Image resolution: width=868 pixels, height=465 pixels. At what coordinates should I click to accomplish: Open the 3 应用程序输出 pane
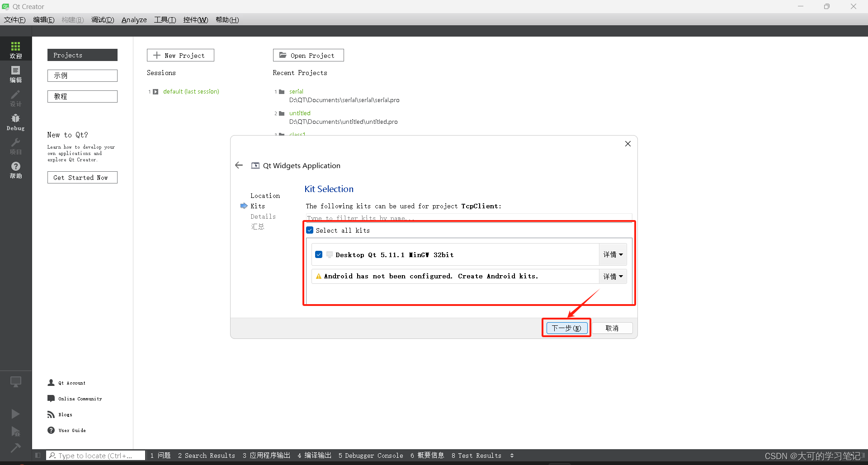coord(266,456)
